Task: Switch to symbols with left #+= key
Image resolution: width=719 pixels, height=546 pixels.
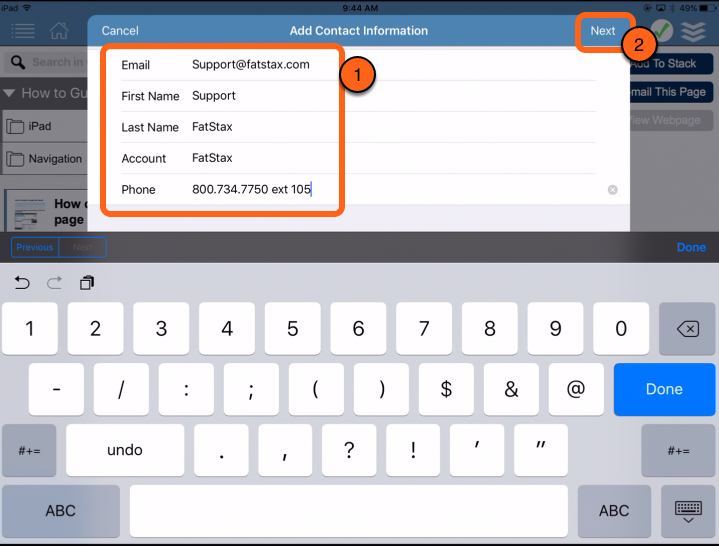Action: click(29, 450)
